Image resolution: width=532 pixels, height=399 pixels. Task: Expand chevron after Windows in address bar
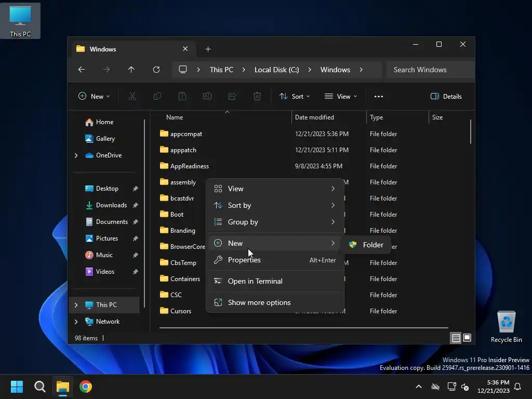click(361, 70)
